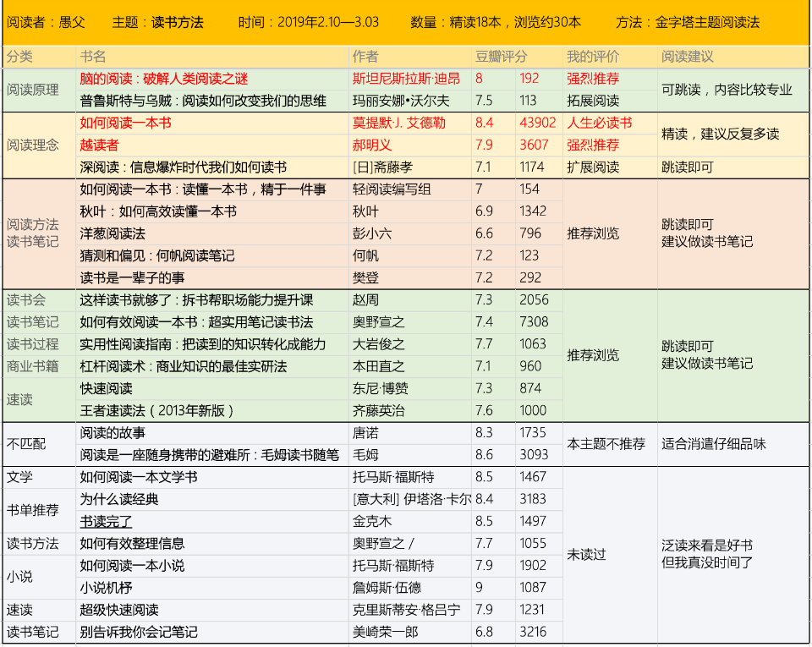Select 深阅读：信息爆炸时代我们如何读书
This screenshot has width=812, height=647.
[x=184, y=167]
